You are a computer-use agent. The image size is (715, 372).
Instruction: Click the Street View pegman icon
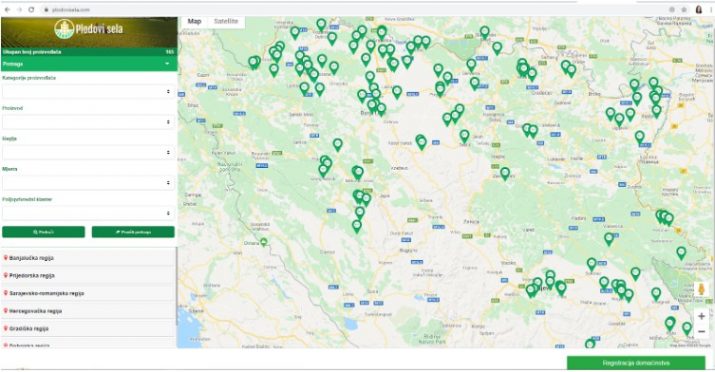click(x=701, y=289)
